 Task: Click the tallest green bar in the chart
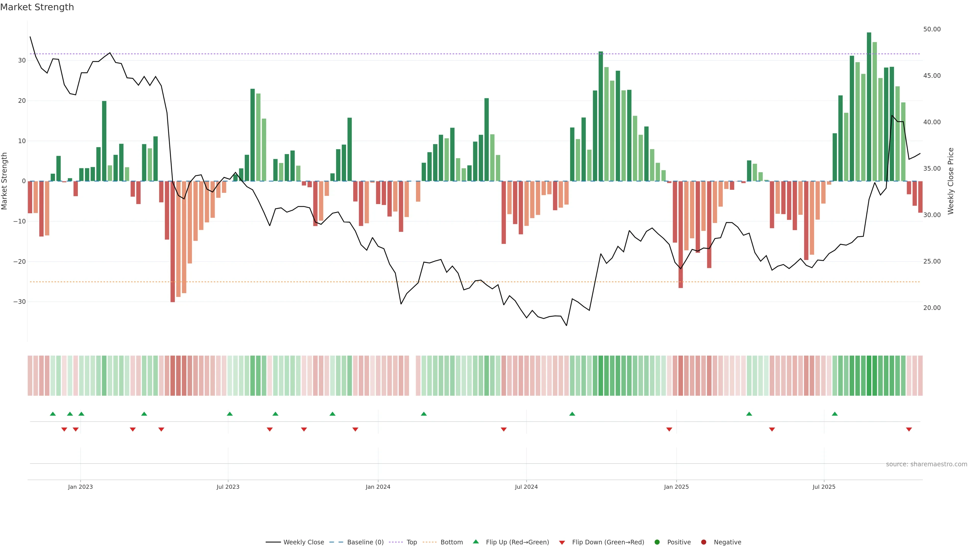click(869, 106)
